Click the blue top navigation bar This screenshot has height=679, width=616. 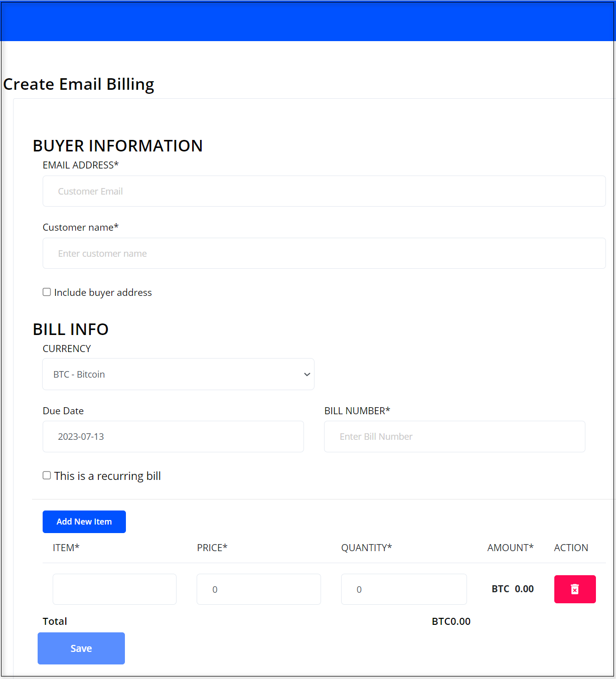308,21
